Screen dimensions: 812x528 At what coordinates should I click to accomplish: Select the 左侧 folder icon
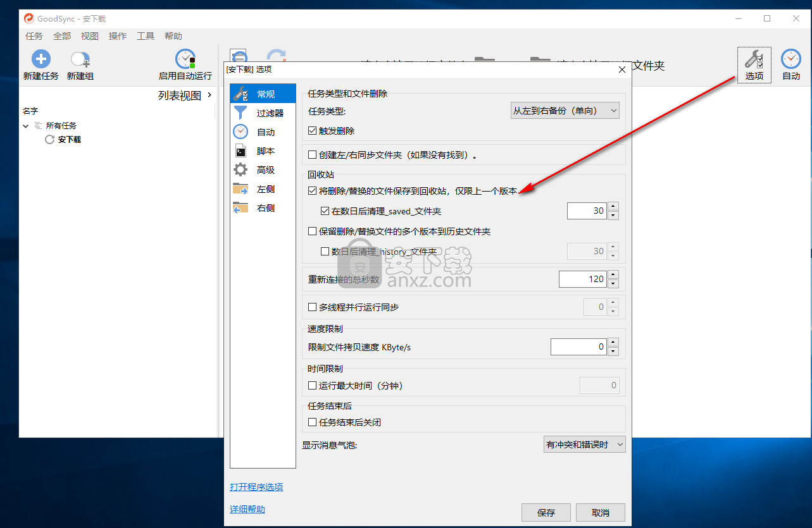(x=240, y=188)
